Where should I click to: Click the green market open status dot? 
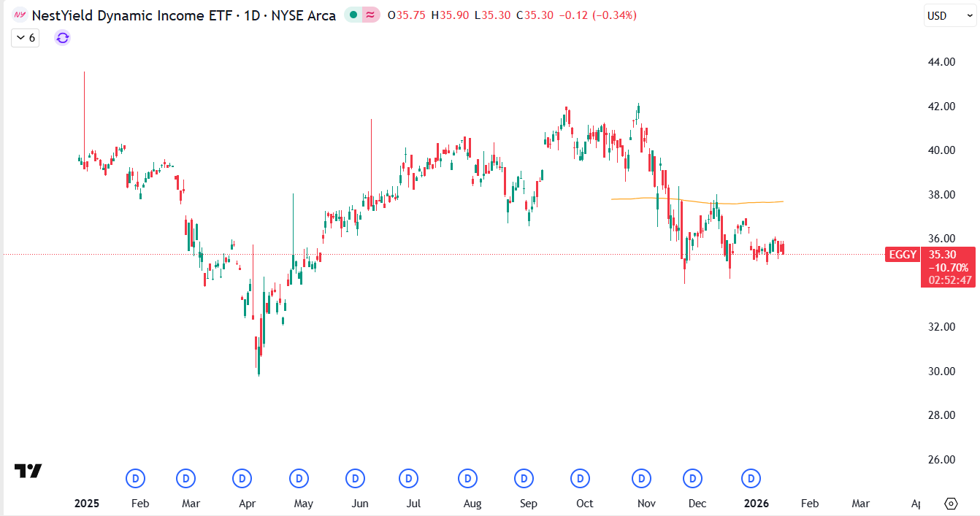[353, 15]
